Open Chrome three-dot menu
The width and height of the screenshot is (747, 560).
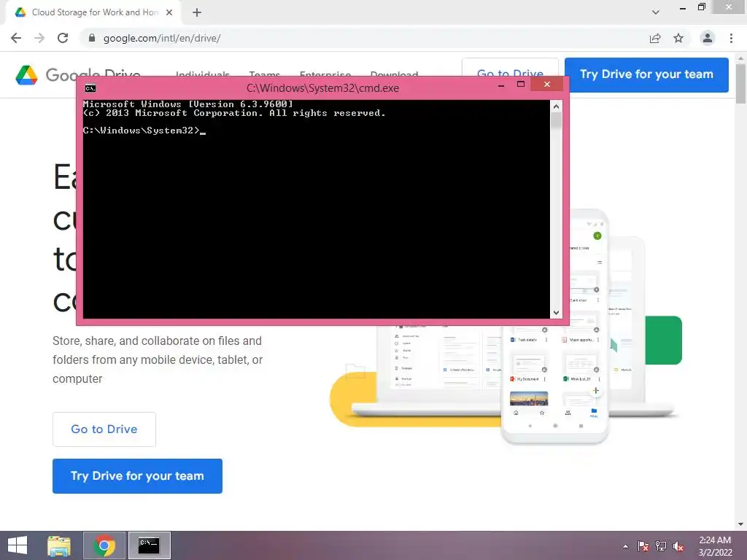731,38
